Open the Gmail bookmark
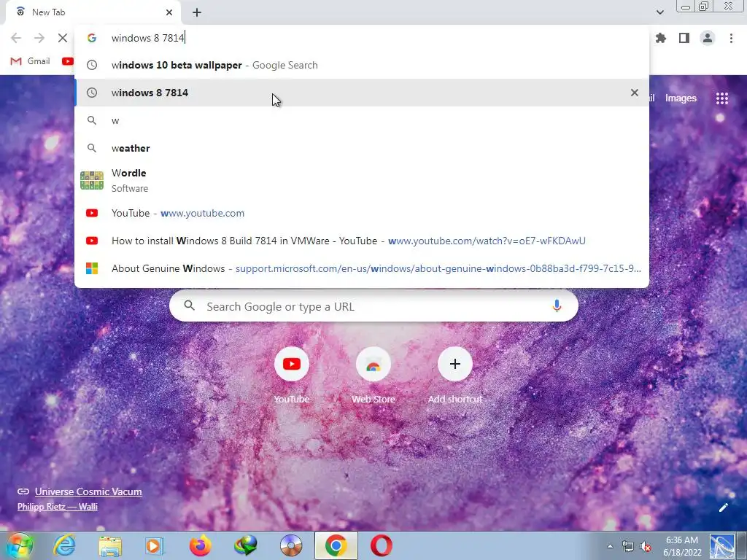This screenshot has height=560, width=747. (x=30, y=61)
